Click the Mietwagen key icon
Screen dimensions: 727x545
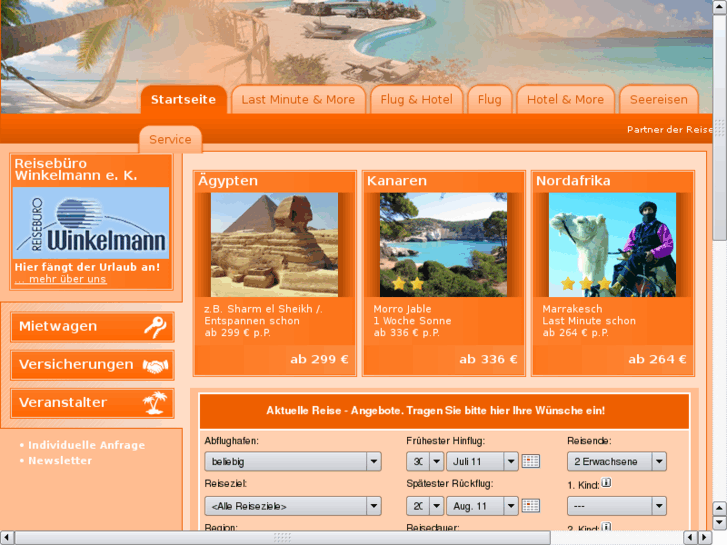pyautogui.click(x=155, y=327)
